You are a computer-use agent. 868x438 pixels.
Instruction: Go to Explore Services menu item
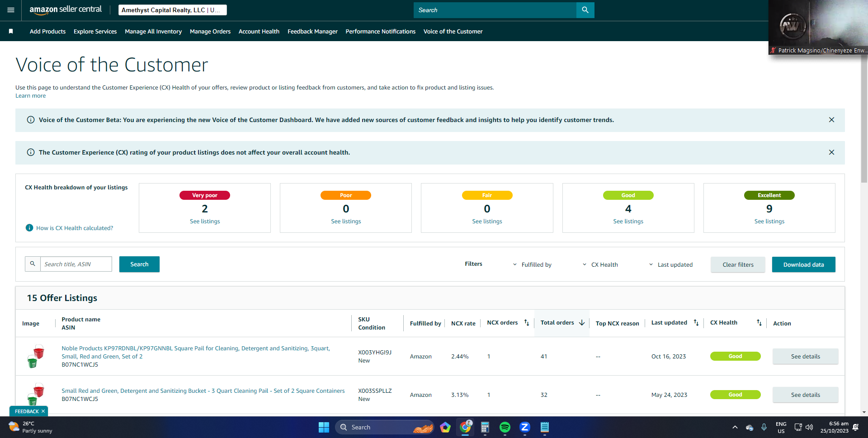[x=95, y=31]
